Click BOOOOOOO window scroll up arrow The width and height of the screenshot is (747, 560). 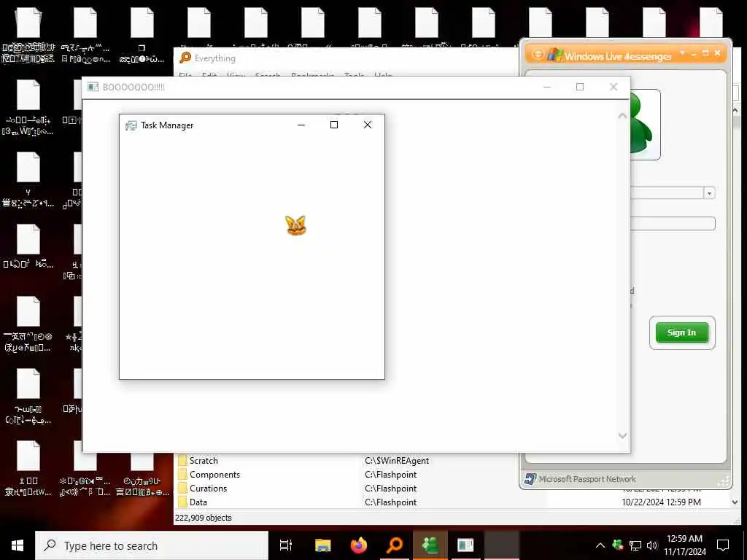(x=622, y=116)
